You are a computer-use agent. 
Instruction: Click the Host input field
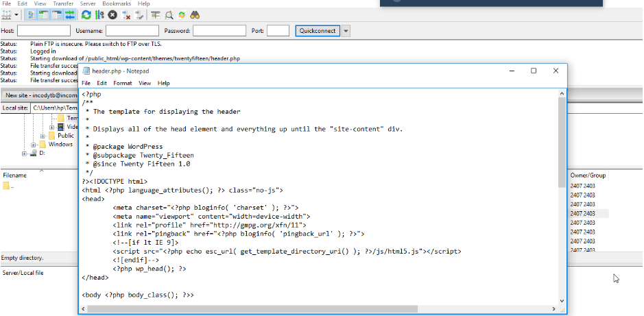pyautogui.click(x=44, y=31)
